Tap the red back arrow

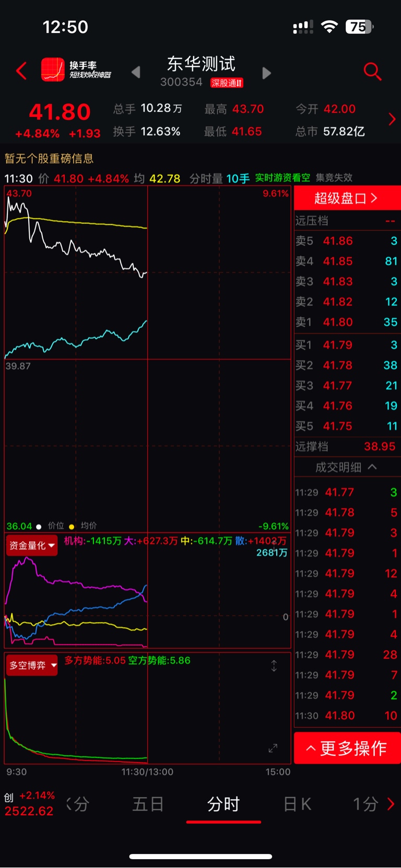[x=21, y=71]
